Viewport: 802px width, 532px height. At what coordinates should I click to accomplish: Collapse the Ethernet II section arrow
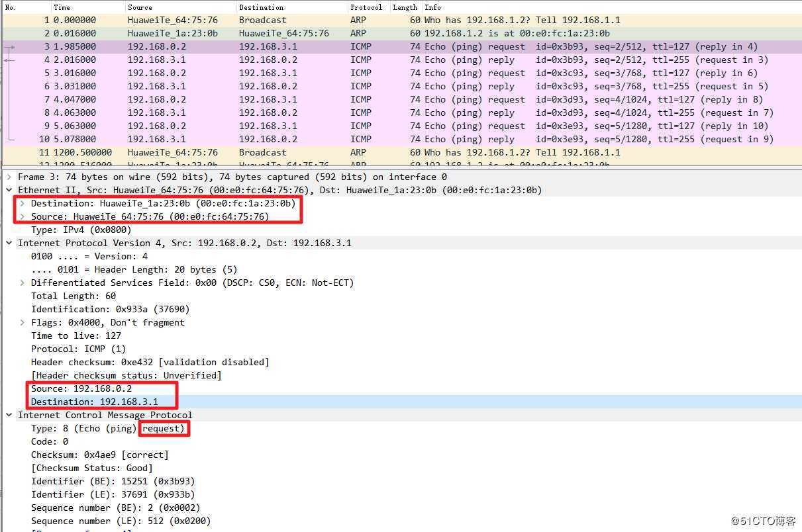[x=9, y=190]
